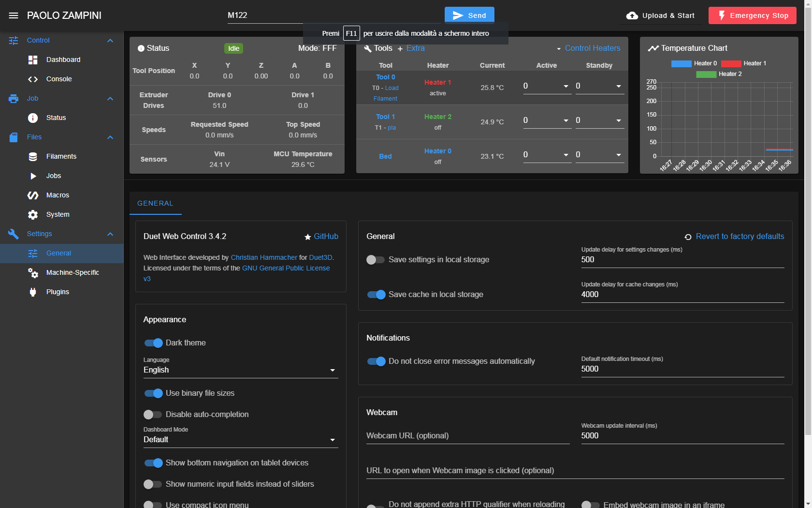812x508 pixels.
Task: Click the Jobs play arrow icon
Action: [33, 176]
